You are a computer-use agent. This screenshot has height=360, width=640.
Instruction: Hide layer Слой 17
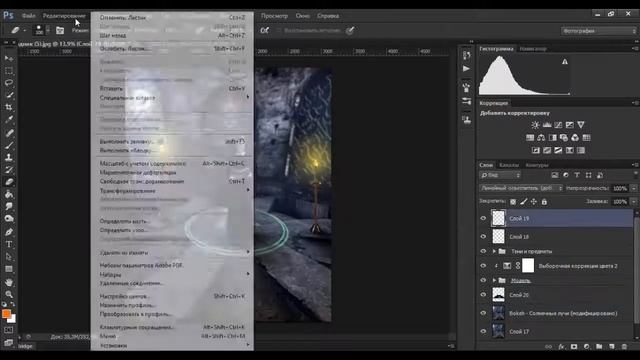(483, 331)
